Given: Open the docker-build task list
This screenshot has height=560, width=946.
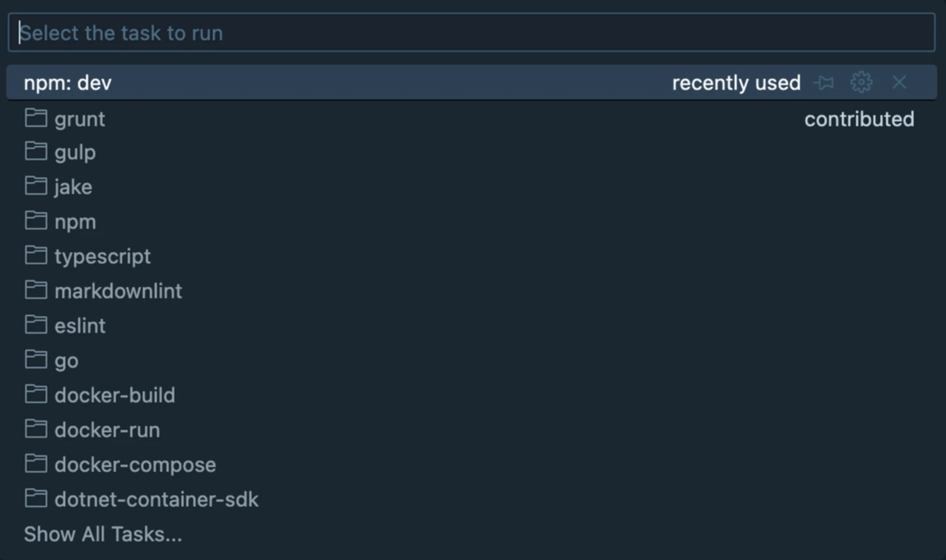Looking at the screenshot, I should coord(115,395).
